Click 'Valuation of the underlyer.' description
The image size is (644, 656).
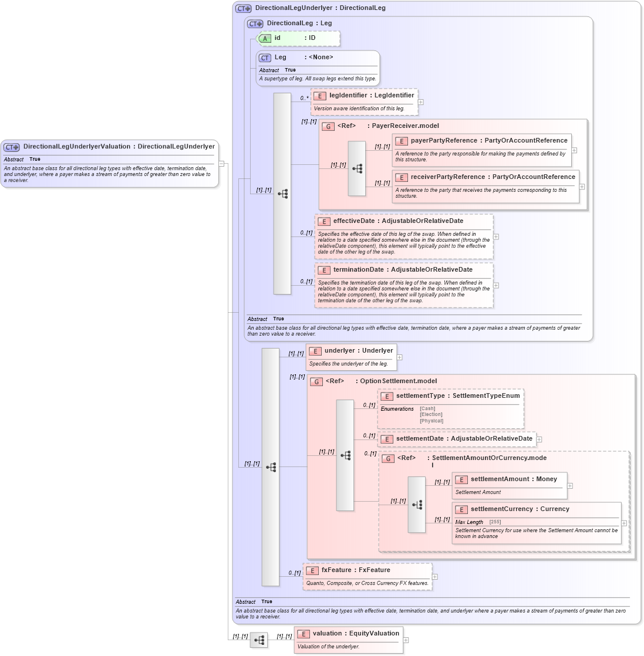(x=328, y=647)
